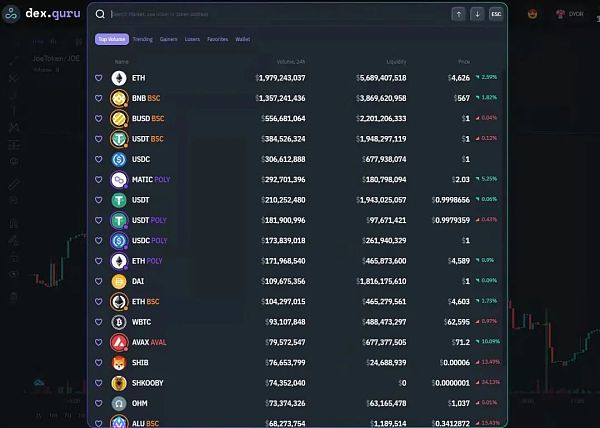Click the emoji face icon in header
This screenshot has height=428, width=600.
pyautogui.click(x=532, y=14)
